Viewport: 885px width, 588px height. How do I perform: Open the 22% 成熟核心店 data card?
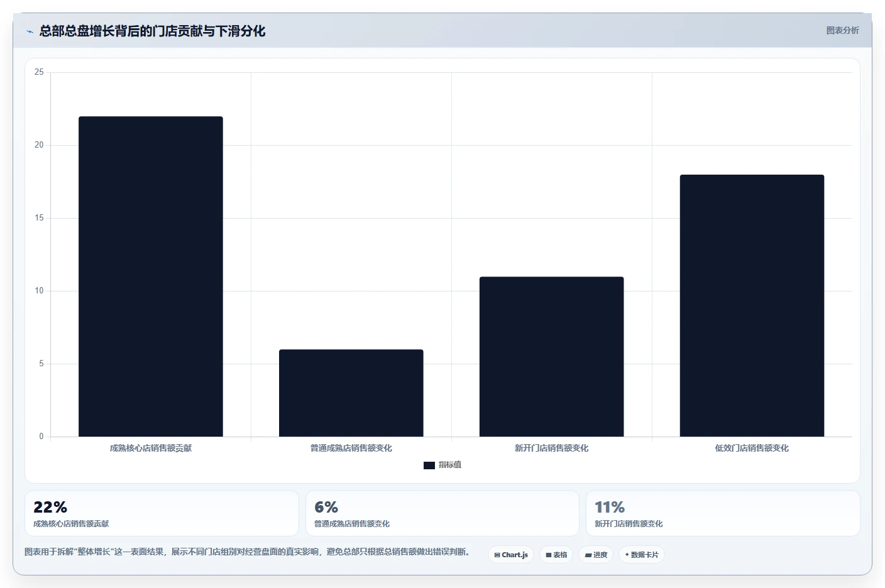(162, 513)
